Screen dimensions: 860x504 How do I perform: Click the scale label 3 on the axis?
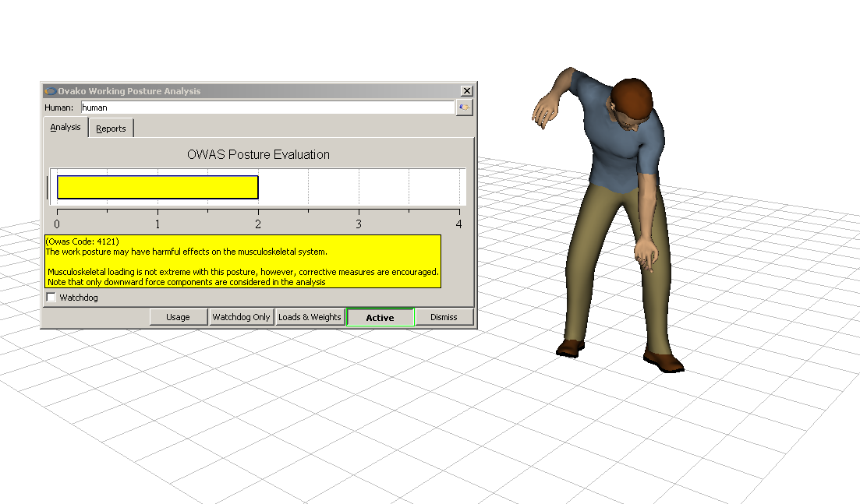tap(359, 224)
